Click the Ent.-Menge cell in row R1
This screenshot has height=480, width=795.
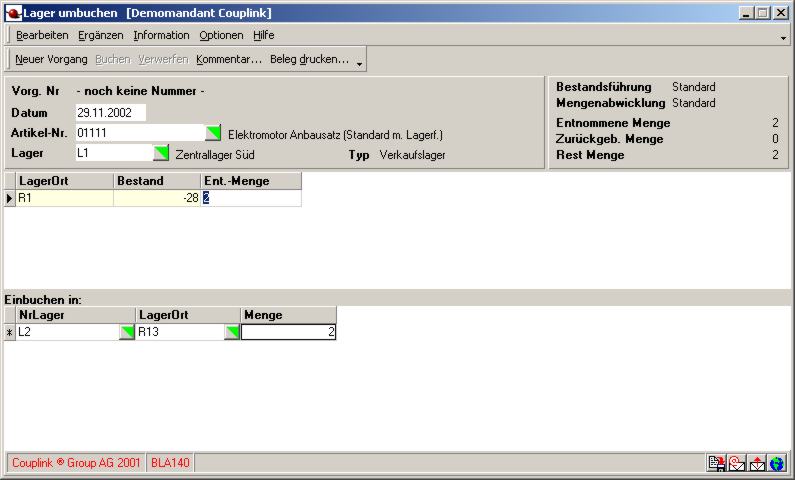click(x=250, y=198)
